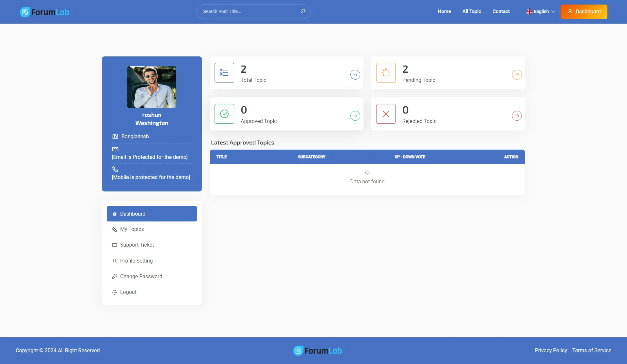Click roshun Washington profile photo
The height and width of the screenshot is (364, 627).
coord(152,87)
